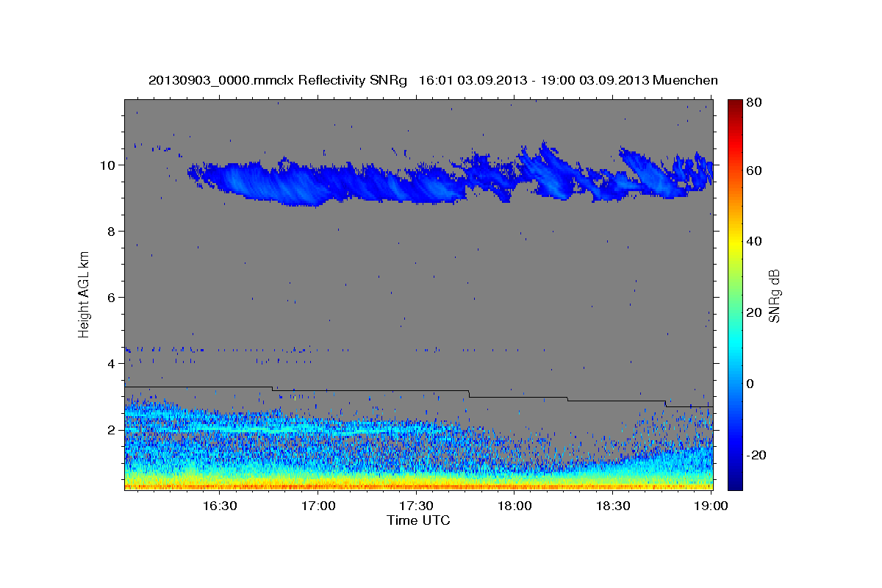Click the 'Height AGL km' axis label

85,294
